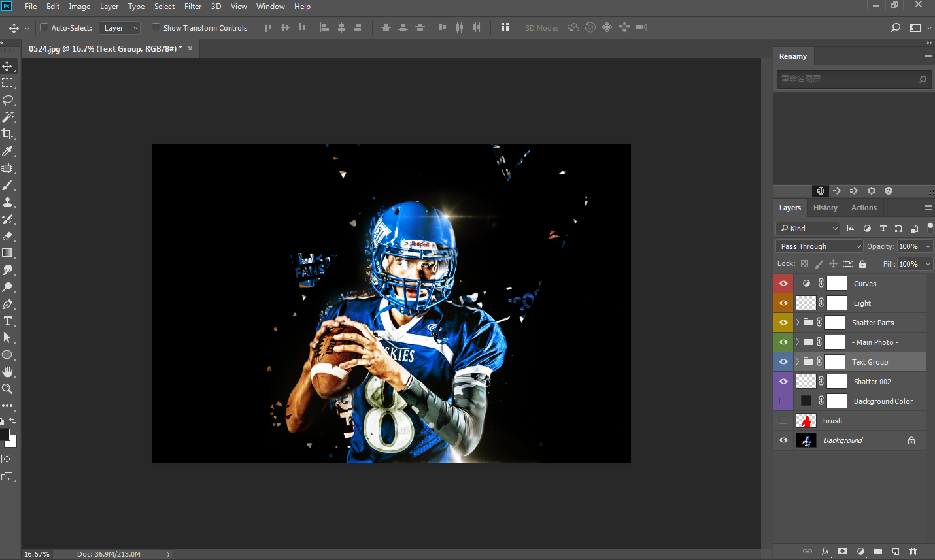The height and width of the screenshot is (560, 935).
Task: Select the Lasso tool
Action: coord(7,100)
